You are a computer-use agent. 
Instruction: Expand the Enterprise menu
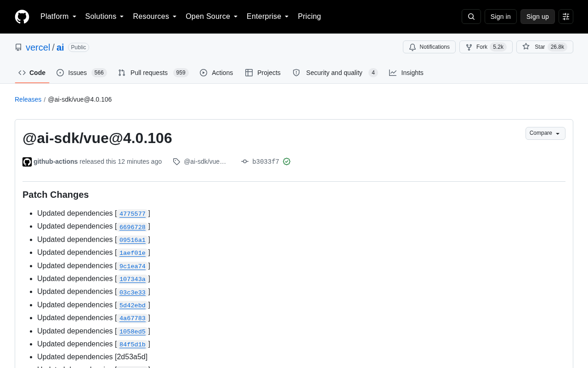click(268, 17)
